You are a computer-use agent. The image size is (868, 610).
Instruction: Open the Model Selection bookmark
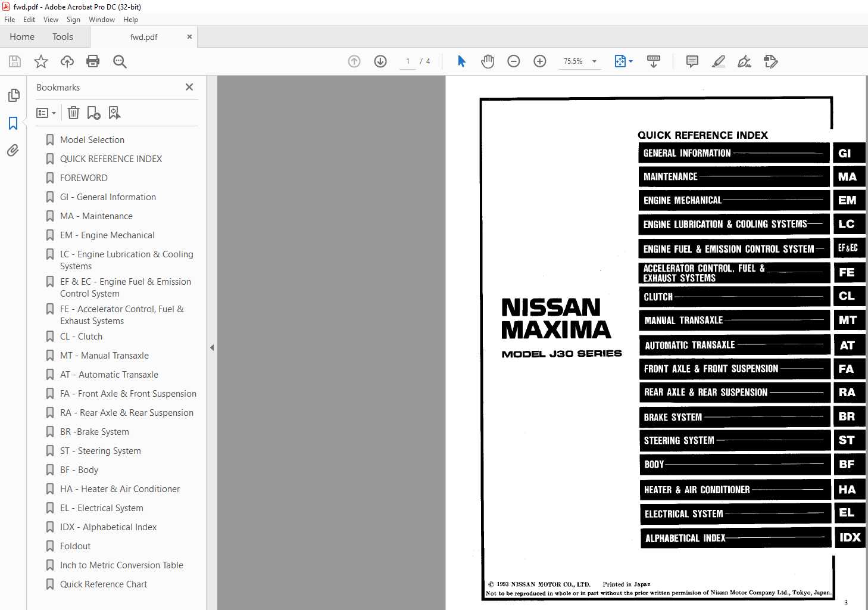tap(92, 140)
